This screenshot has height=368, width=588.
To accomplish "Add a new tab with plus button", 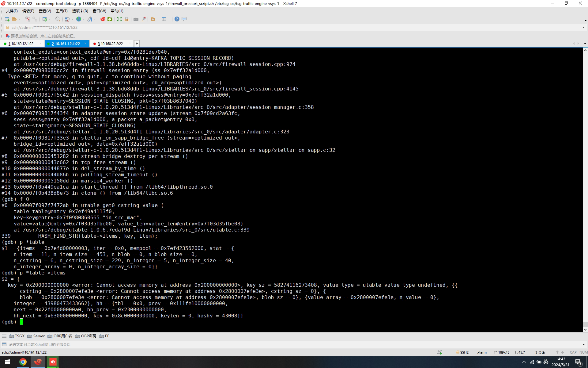I will (x=137, y=44).
